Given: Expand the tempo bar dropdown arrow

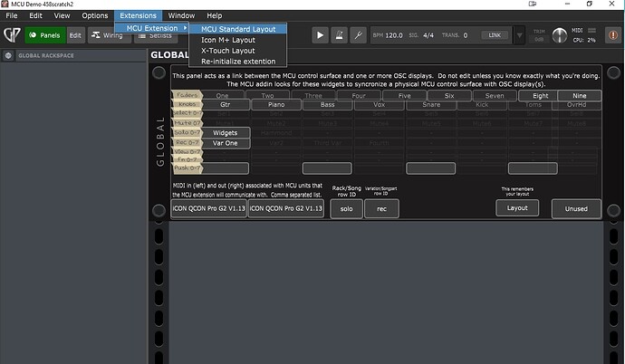Looking at the screenshot, I should pos(519,35).
